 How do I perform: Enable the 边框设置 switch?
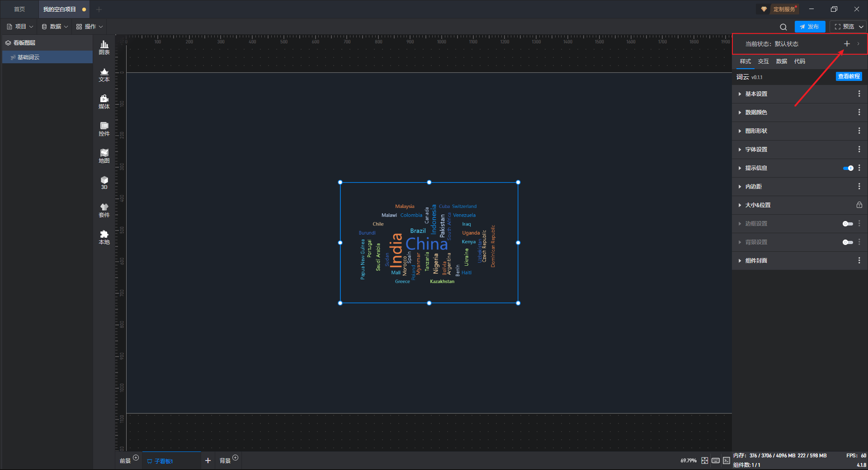[x=848, y=224]
